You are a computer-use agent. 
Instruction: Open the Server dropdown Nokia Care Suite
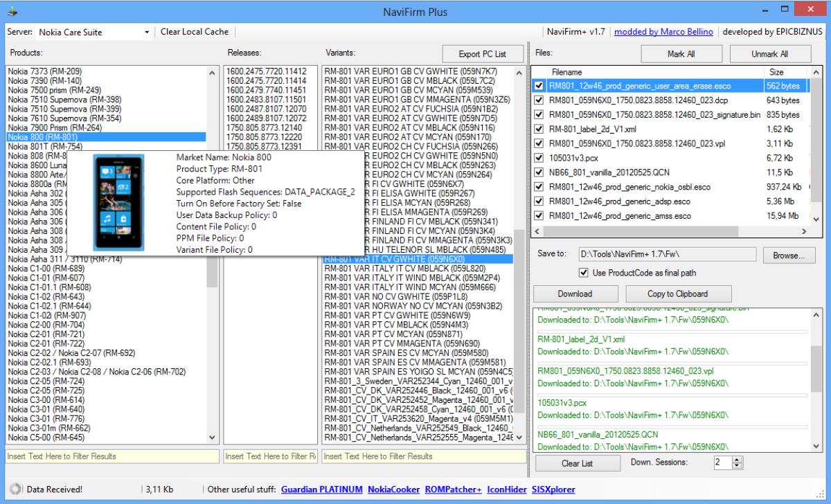94,33
